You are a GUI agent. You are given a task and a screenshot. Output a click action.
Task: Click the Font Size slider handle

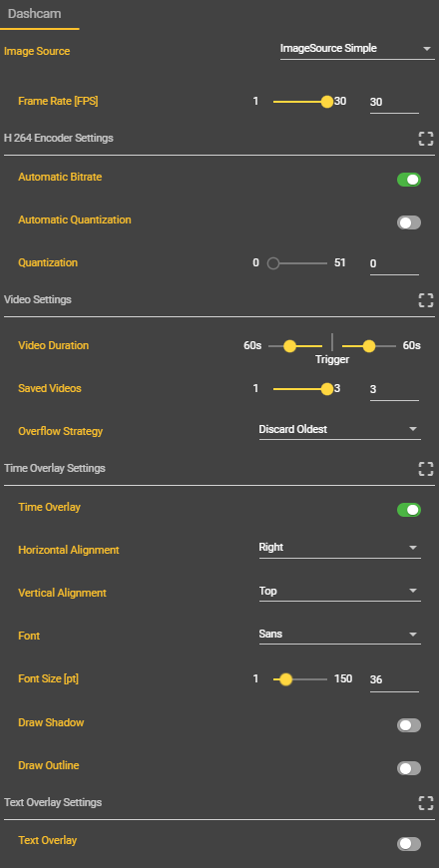(285, 679)
